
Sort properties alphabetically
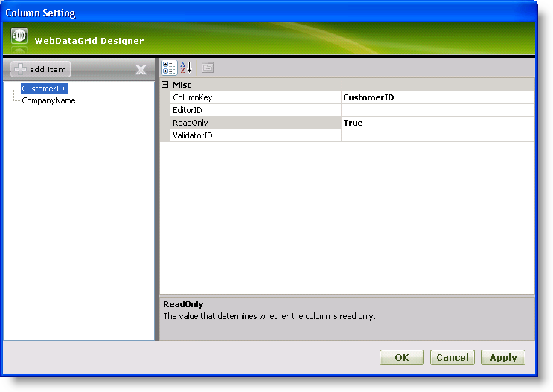(186, 68)
